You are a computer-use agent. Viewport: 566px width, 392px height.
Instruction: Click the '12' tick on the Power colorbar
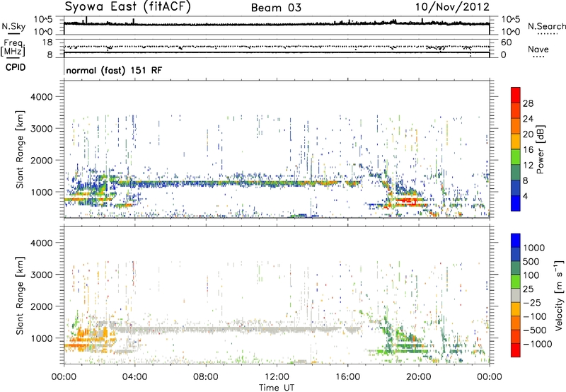point(528,165)
